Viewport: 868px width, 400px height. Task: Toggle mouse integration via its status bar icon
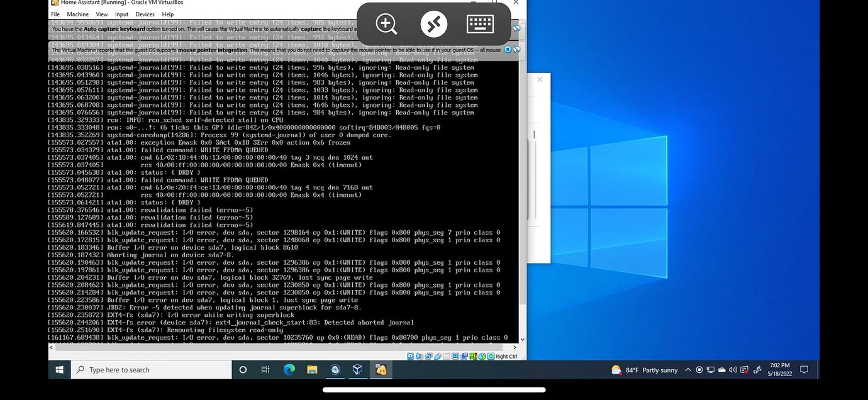pos(482,356)
